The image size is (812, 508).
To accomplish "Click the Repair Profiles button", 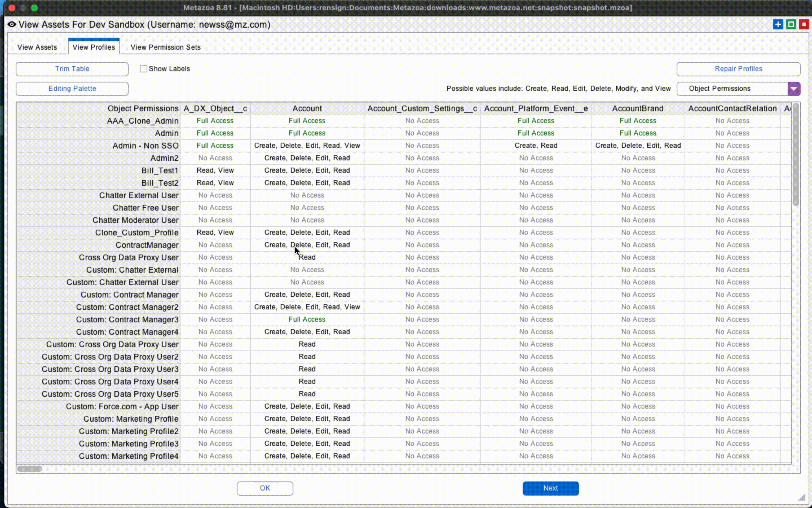I will point(738,69).
